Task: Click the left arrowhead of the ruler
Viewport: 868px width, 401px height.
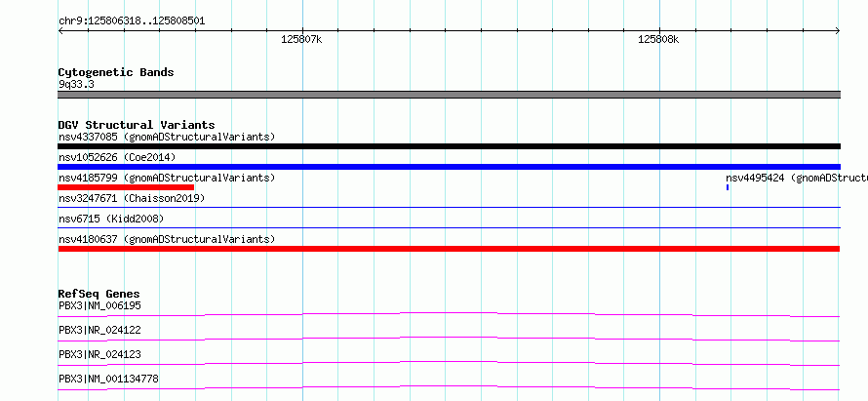Action: 60,30
